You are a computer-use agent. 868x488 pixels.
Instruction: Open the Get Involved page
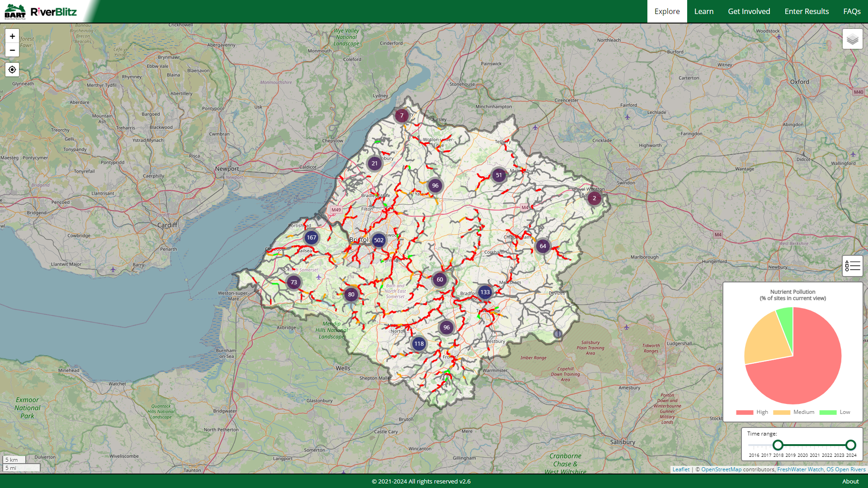coord(749,11)
